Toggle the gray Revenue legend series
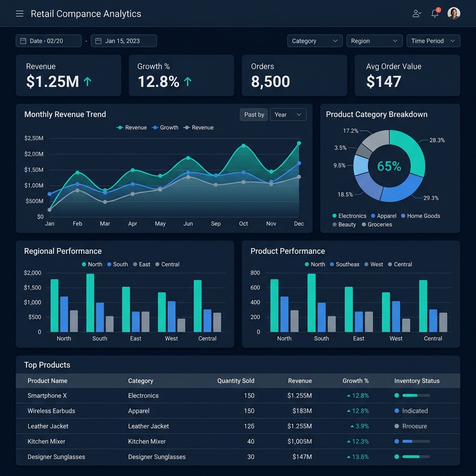Viewport: 476px width, 476px height. pyautogui.click(x=198, y=127)
